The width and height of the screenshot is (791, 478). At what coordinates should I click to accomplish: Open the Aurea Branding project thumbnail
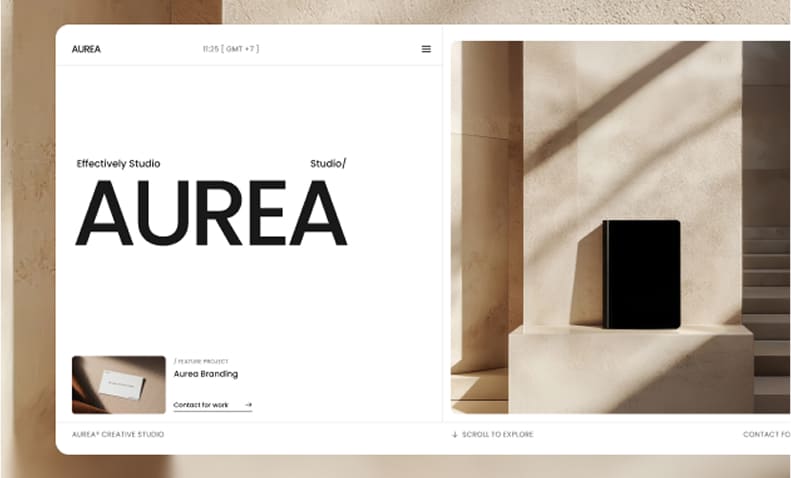coord(119,384)
